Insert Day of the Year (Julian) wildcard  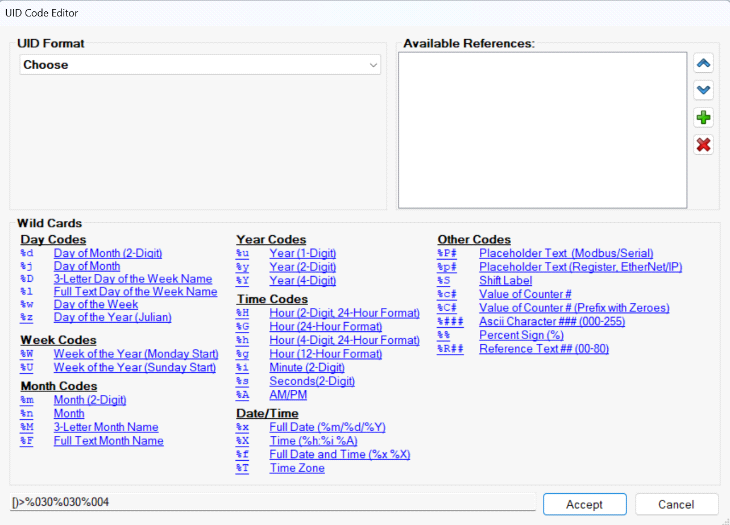[112, 318]
